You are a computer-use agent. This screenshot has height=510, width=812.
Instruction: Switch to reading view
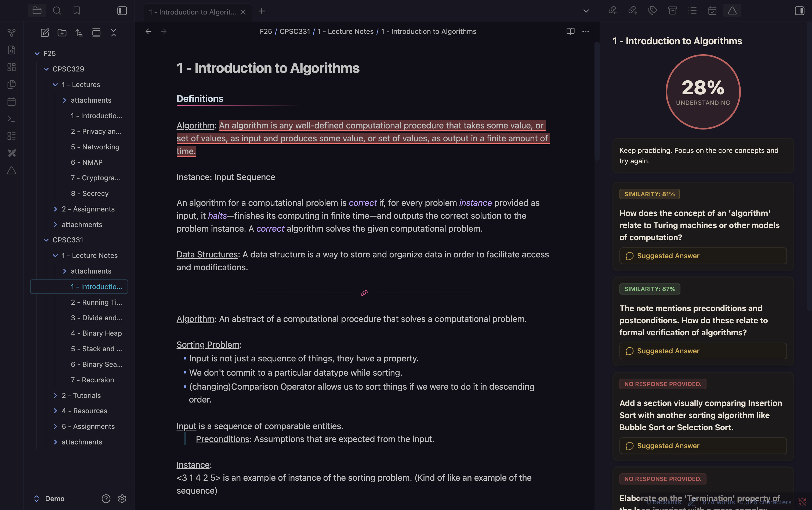pyautogui.click(x=570, y=31)
